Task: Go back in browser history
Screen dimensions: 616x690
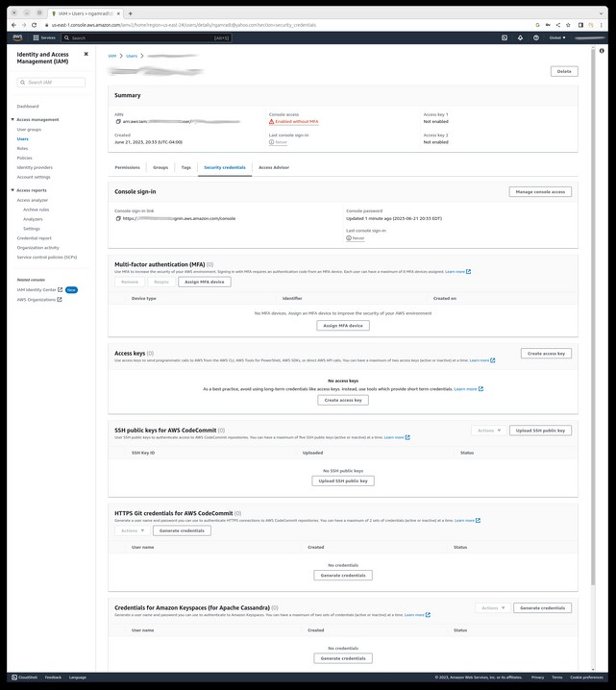Action: pos(14,25)
